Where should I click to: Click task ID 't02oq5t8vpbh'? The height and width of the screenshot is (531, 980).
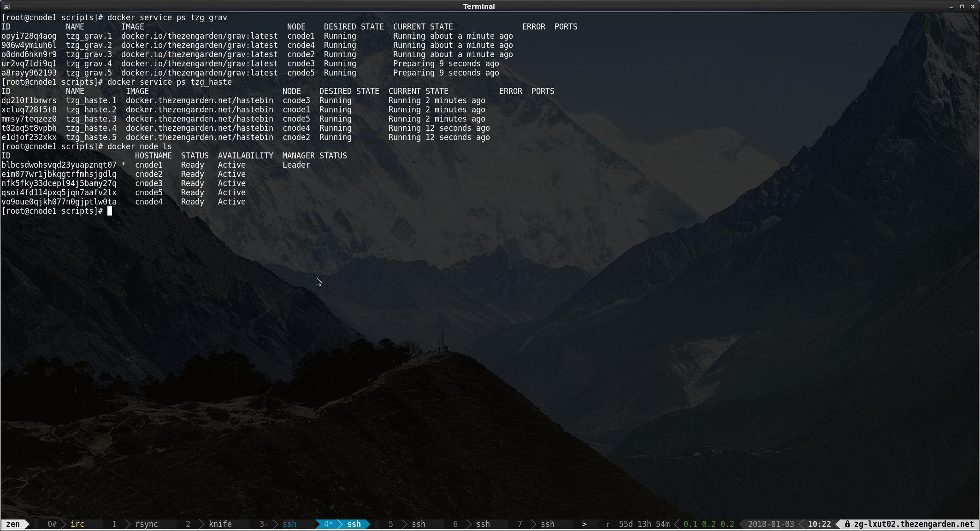(29, 128)
